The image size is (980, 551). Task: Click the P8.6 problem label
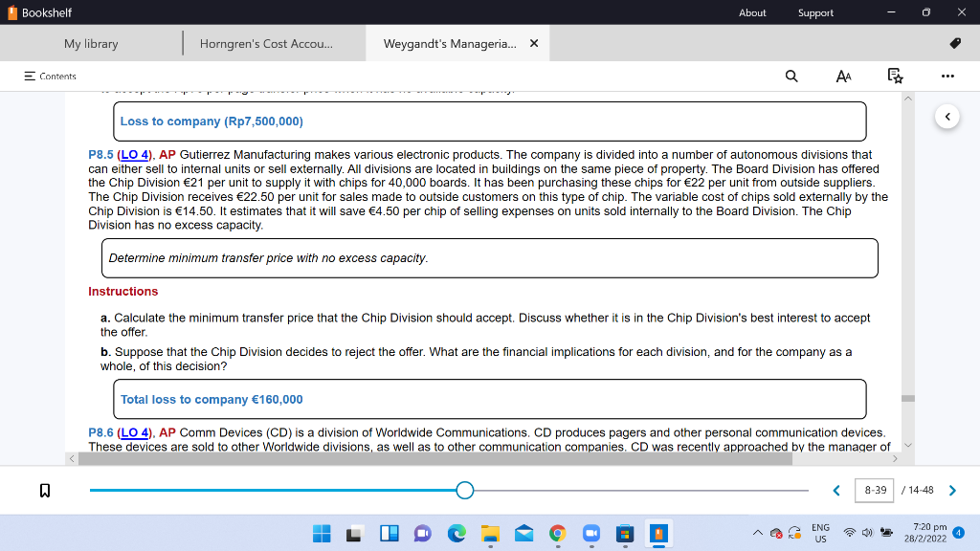coord(100,432)
